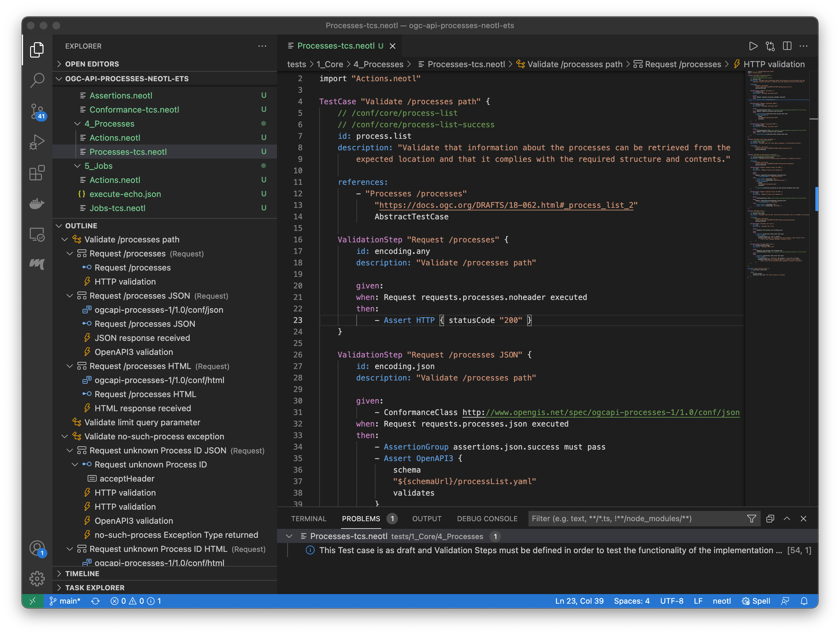840x635 pixels.
Task: Click the Run/Execute button in toolbar
Action: point(753,45)
